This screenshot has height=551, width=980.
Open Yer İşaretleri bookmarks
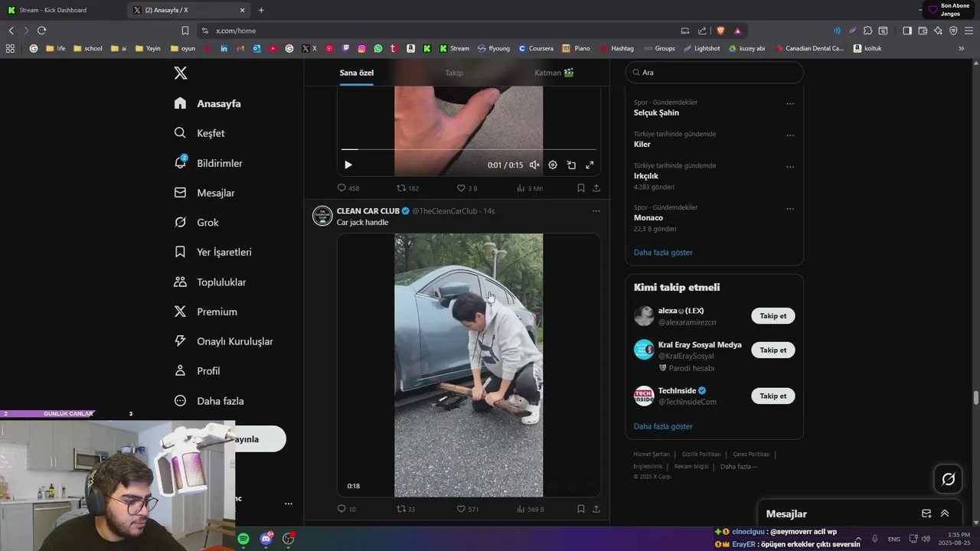pos(213,252)
